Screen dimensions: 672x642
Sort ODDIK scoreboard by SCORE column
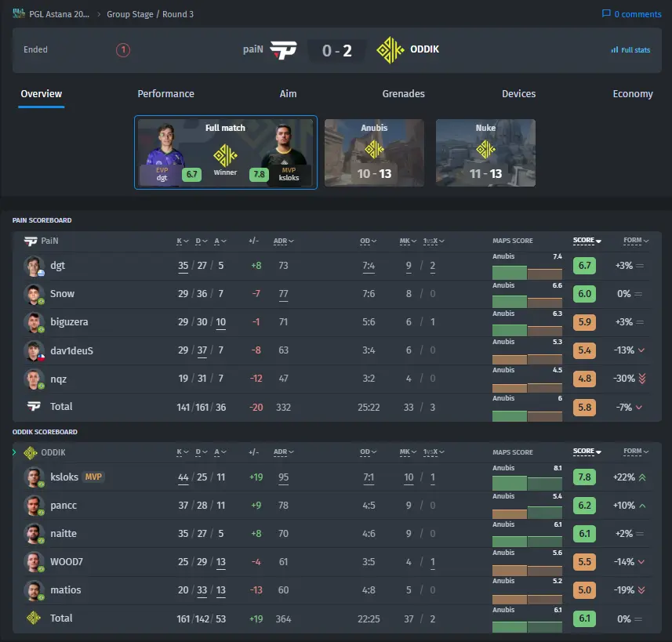coord(587,452)
